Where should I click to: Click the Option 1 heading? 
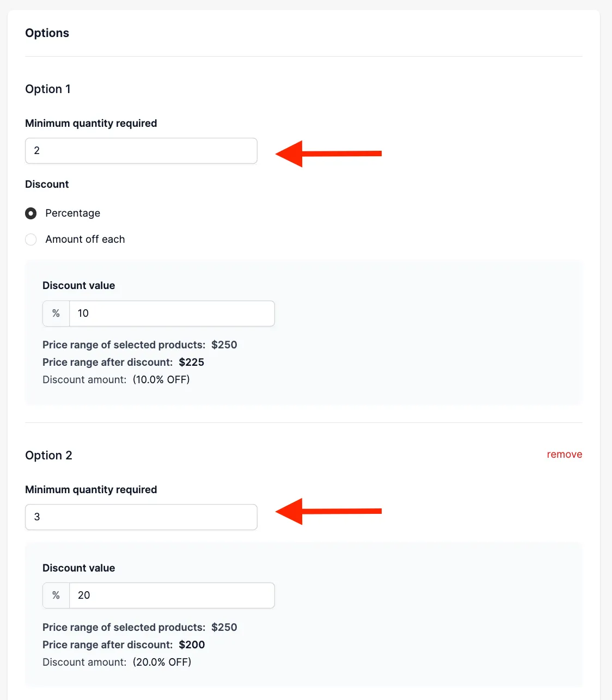click(x=48, y=89)
